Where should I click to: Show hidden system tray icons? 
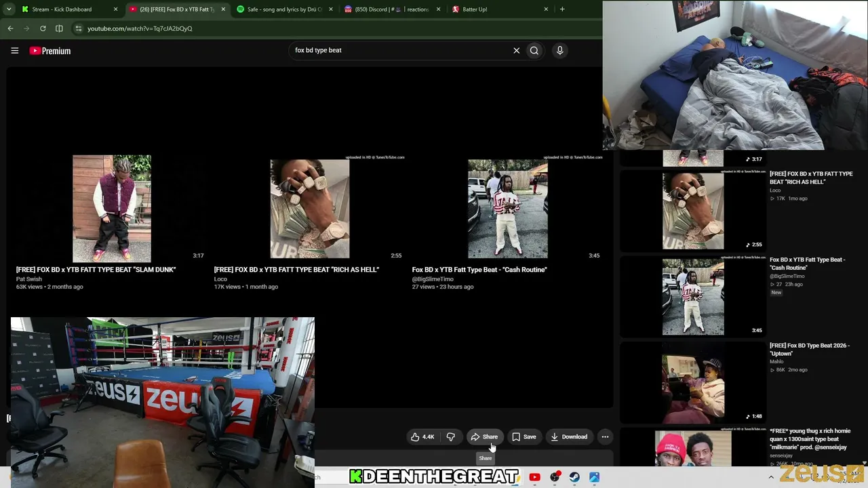[x=770, y=477]
